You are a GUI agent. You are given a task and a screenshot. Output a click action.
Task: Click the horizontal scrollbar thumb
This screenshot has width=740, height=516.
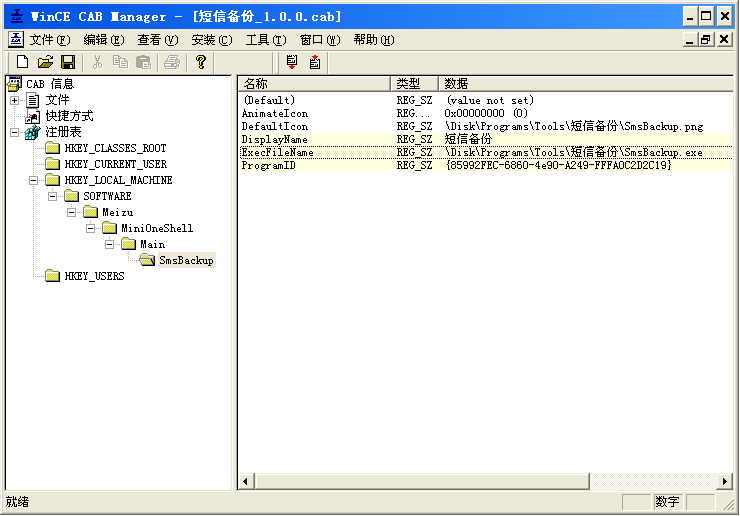point(422,482)
